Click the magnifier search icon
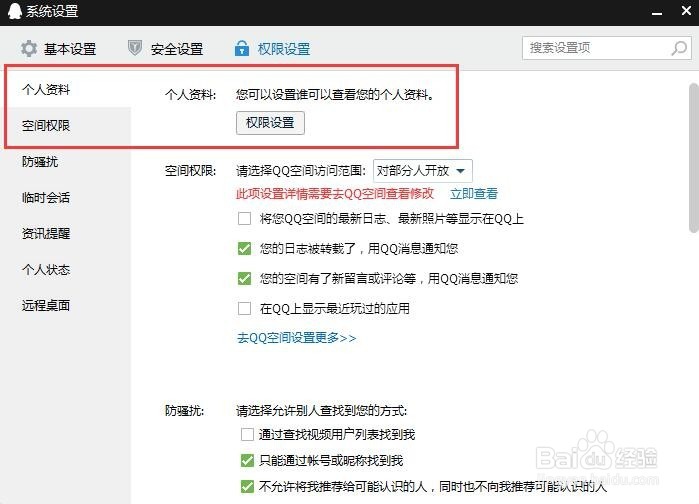This screenshot has height=504, width=699. pos(679,48)
